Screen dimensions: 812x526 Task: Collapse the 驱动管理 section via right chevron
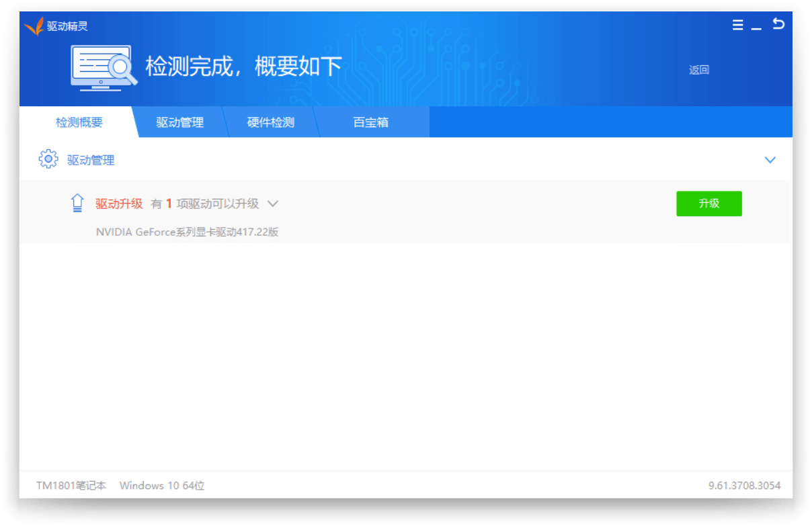770,160
